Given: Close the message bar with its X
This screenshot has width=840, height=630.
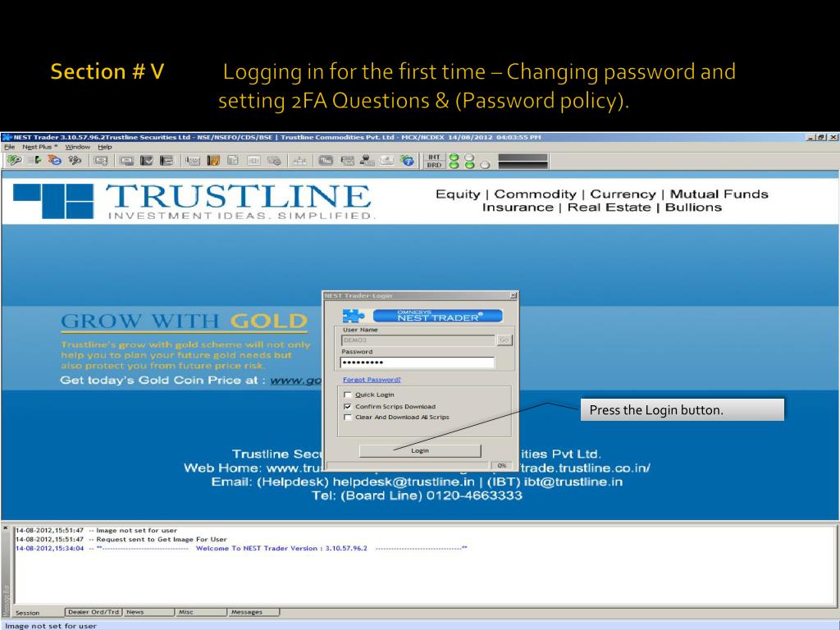Looking at the screenshot, I should pyautogui.click(x=6, y=528).
